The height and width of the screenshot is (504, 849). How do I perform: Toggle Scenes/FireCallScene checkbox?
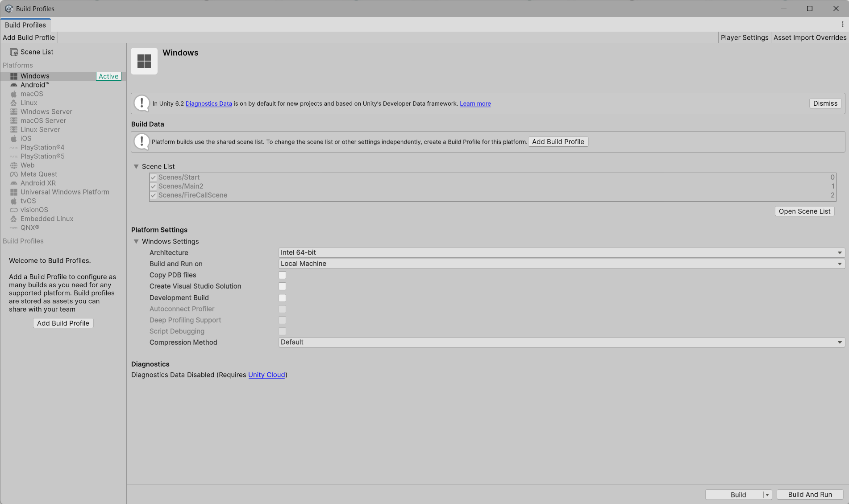point(154,195)
